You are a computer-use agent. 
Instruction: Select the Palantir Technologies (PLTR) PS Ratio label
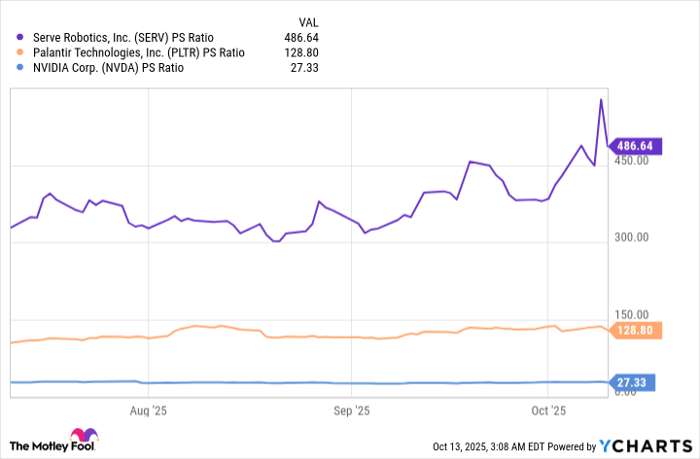pyautogui.click(x=136, y=52)
